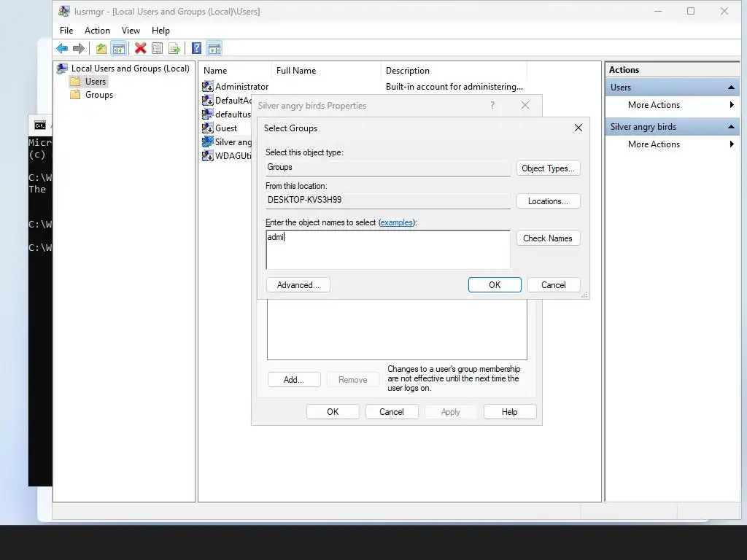Click the Advanced button
Viewport: 747px width, 560px height.
pyautogui.click(x=298, y=285)
